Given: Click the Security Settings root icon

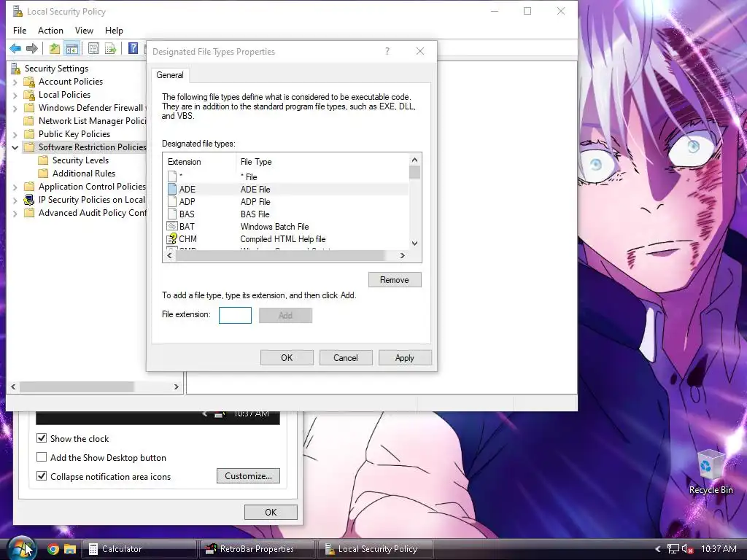Looking at the screenshot, I should [x=16, y=69].
